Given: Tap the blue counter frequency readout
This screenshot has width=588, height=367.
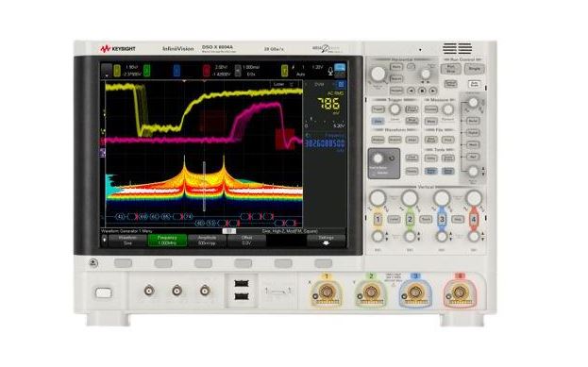Looking at the screenshot, I should (x=325, y=143).
